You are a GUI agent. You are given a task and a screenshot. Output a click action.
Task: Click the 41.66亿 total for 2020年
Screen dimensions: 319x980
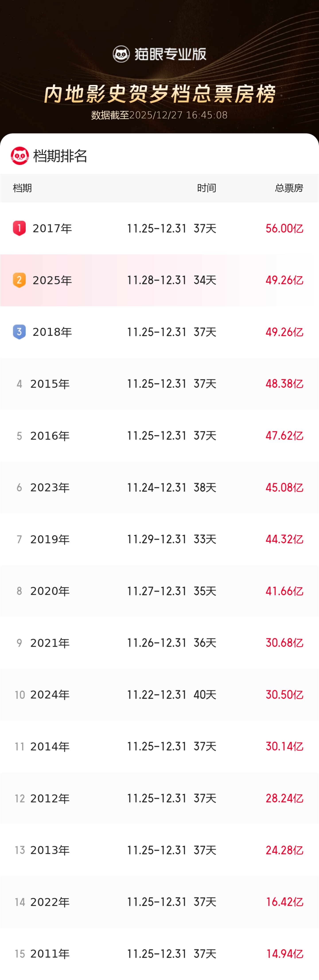pos(284,591)
